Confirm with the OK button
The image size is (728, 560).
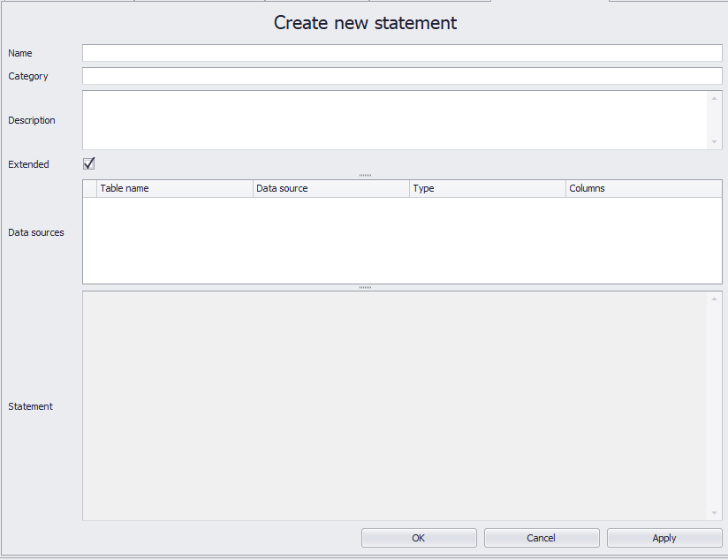click(x=419, y=538)
